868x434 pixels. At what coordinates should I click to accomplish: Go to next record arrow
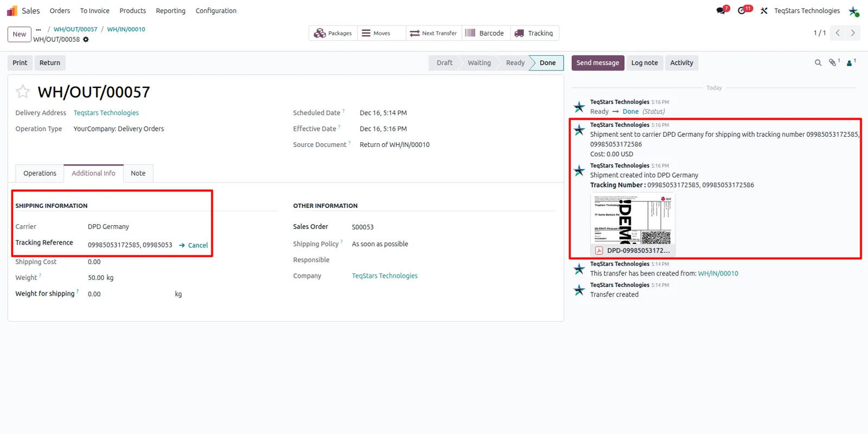tap(853, 33)
